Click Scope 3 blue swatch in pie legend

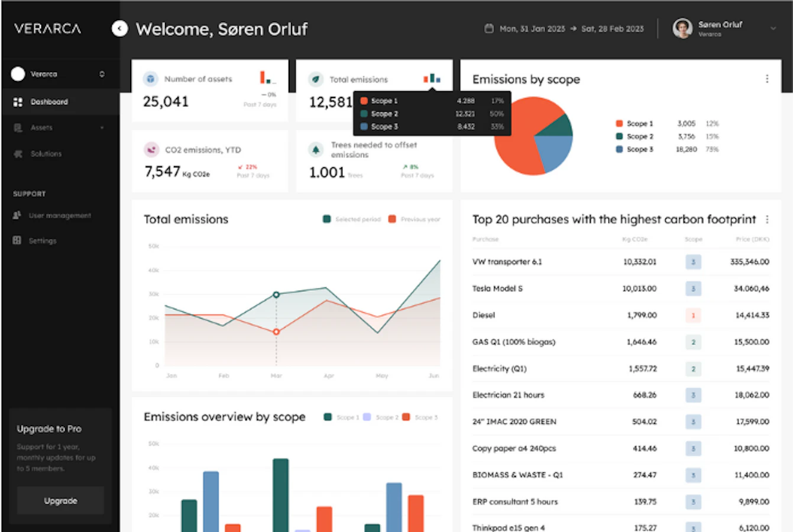click(619, 150)
